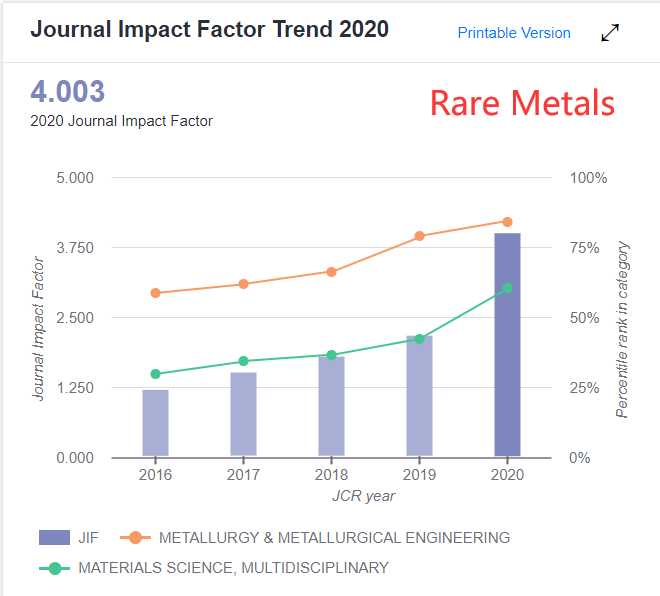Click orange Metallurgy data point for 2019
This screenshot has width=660, height=596.
tap(419, 236)
